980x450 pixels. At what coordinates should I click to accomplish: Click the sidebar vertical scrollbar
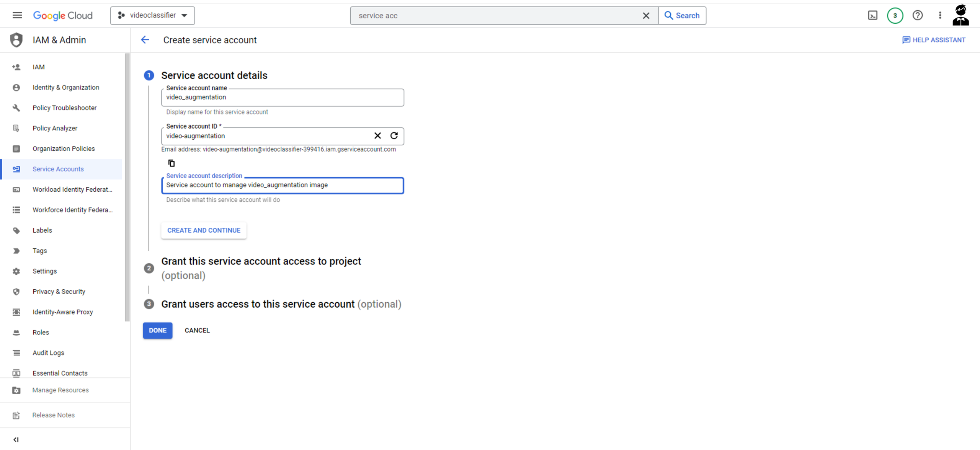127,187
